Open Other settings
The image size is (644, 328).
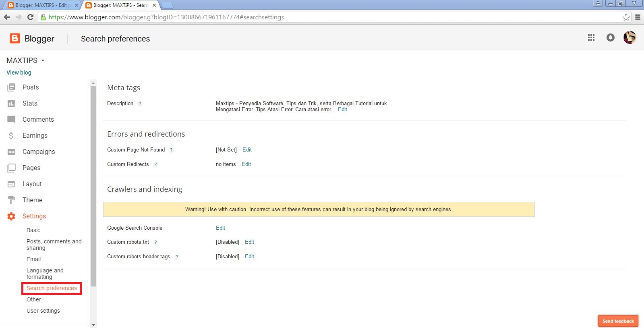34,299
